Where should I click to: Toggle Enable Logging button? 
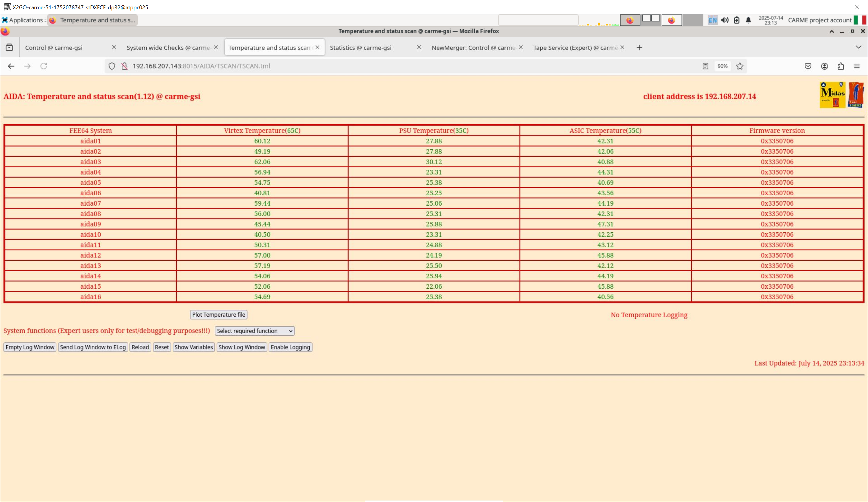[290, 347]
